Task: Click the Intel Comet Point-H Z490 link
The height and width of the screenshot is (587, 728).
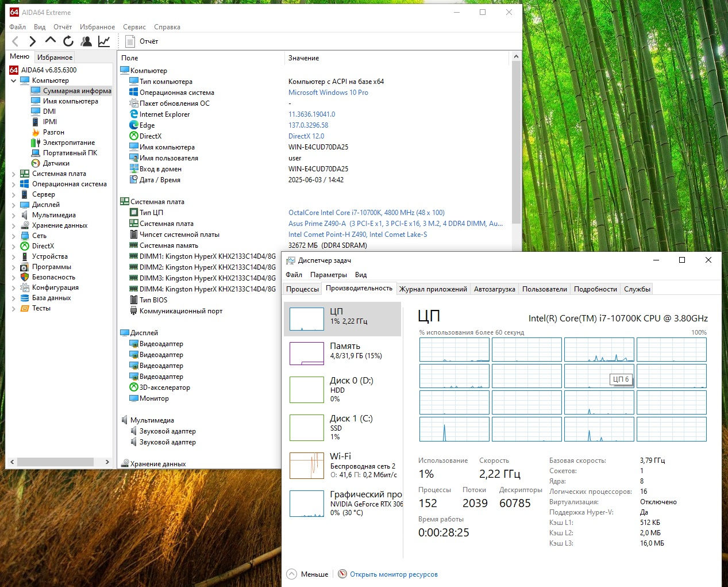Action: tap(357, 235)
